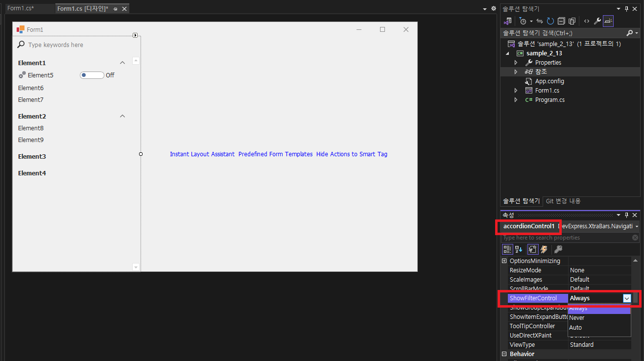Image resolution: width=644 pixels, height=361 pixels.
Task: Refresh Solution Explorer with circular arrow icon
Action: click(x=550, y=21)
